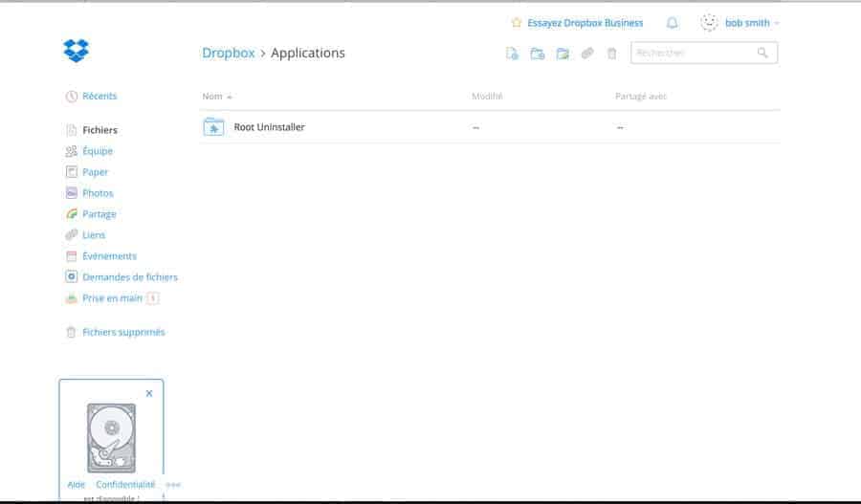Navigate to the Dropbox breadcrumb link
The width and height of the screenshot is (861, 504).
228,54
